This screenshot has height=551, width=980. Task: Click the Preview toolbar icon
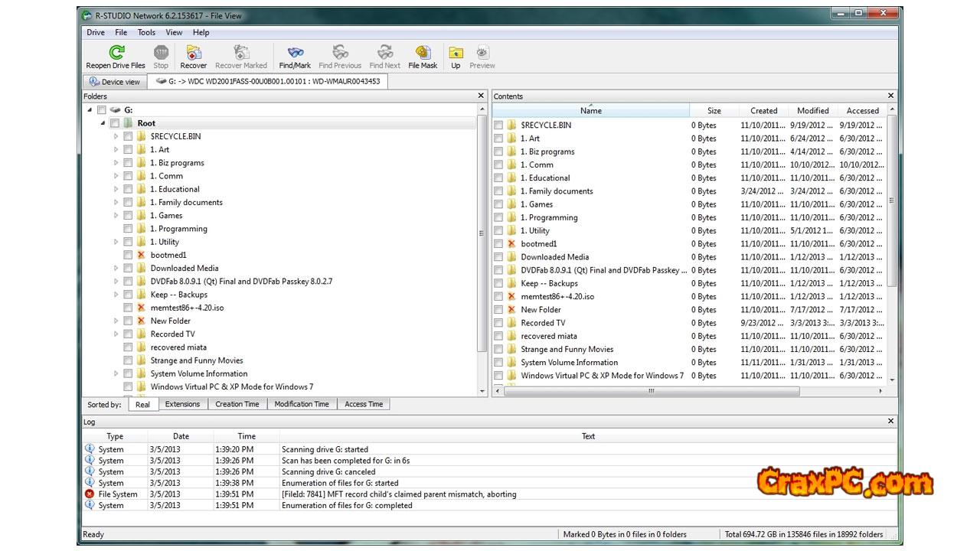(x=482, y=53)
